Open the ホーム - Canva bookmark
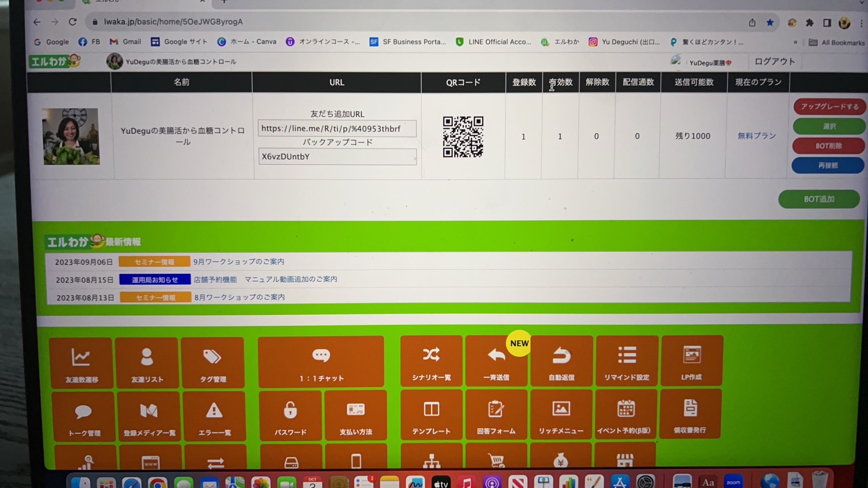Screen dimensions: 868x488 click(x=247, y=42)
